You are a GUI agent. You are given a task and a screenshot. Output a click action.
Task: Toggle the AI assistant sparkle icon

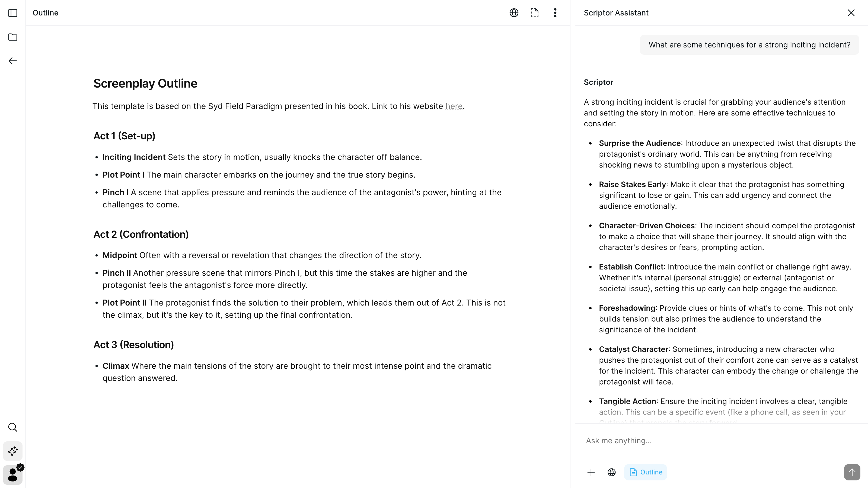13,451
